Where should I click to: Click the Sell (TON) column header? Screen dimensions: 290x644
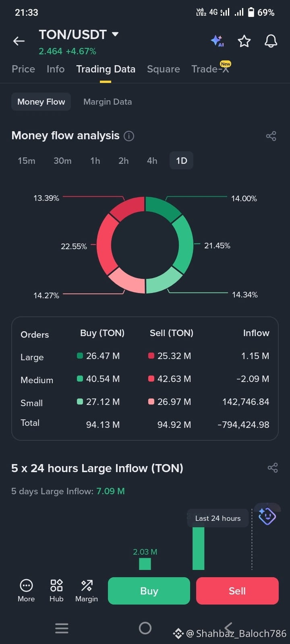tap(172, 333)
